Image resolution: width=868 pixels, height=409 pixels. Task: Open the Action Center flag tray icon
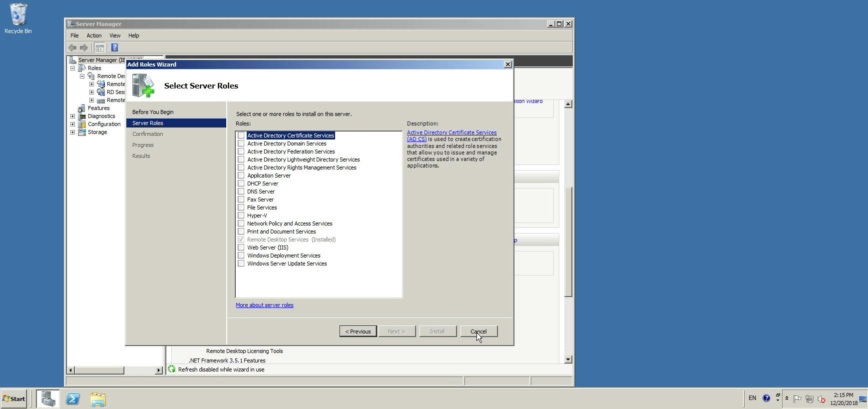coord(798,399)
